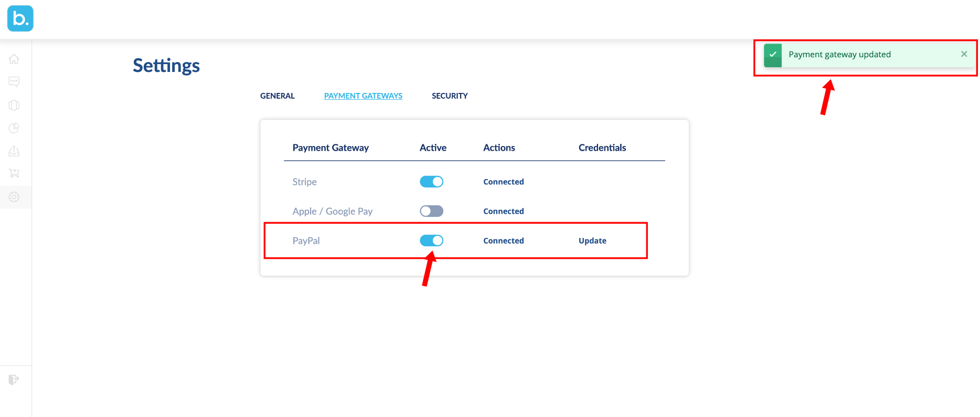This screenshot has height=417, width=980.
Task: Click Connected next to Apple / Google Pay
Action: tap(504, 211)
